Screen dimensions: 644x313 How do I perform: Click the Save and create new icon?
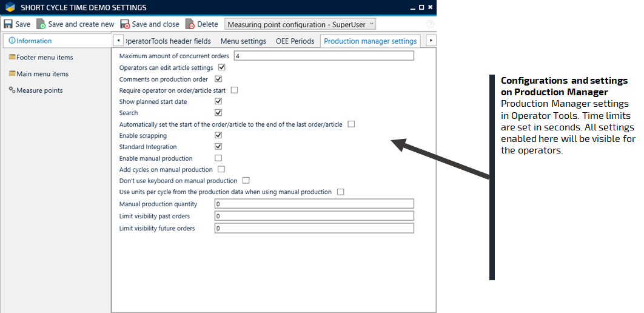coord(41,24)
